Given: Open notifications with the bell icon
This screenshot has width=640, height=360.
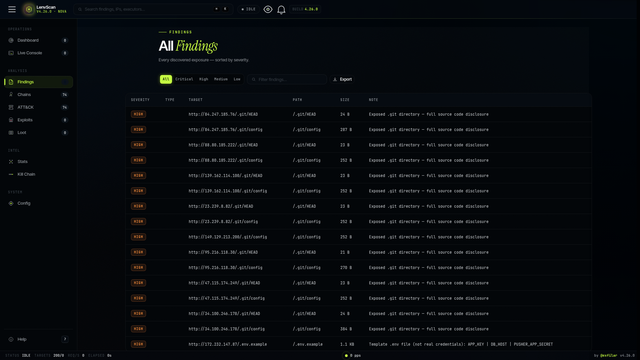Looking at the screenshot, I should (x=281, y=9).
